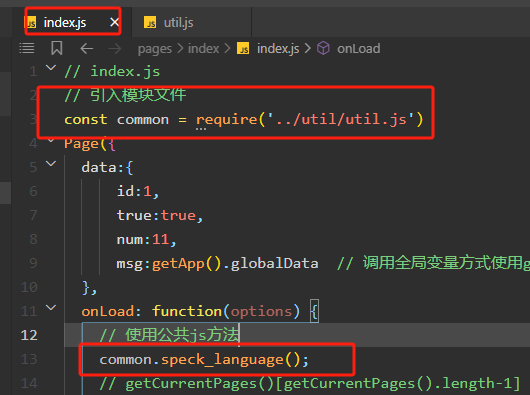The image size is (530, 395).
Task: Go back with the left arrow
Action: pyautogui.click(x=87, y=48)
